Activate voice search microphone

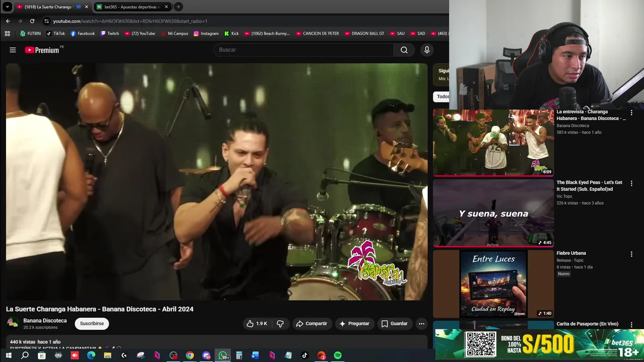tap(427, 50)
